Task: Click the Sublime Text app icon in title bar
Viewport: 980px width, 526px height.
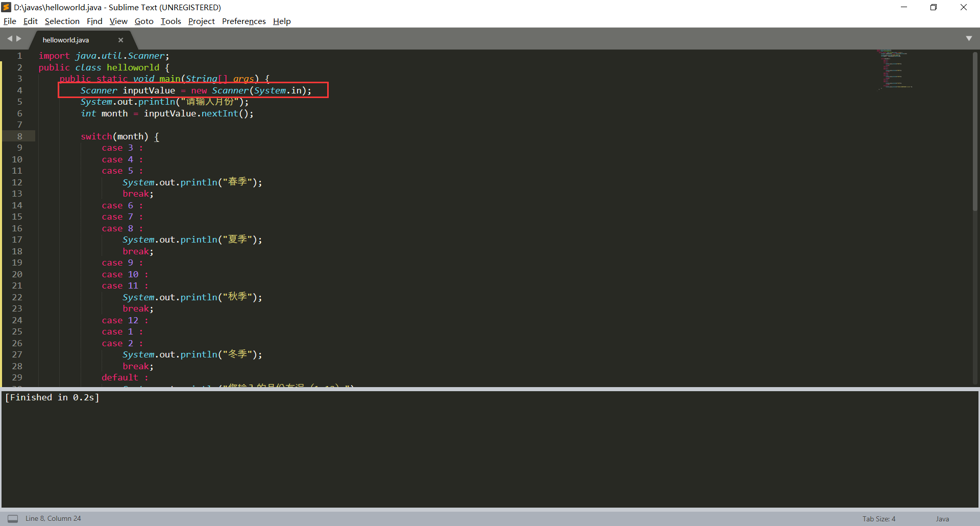Action: click(x=7, y=7)
